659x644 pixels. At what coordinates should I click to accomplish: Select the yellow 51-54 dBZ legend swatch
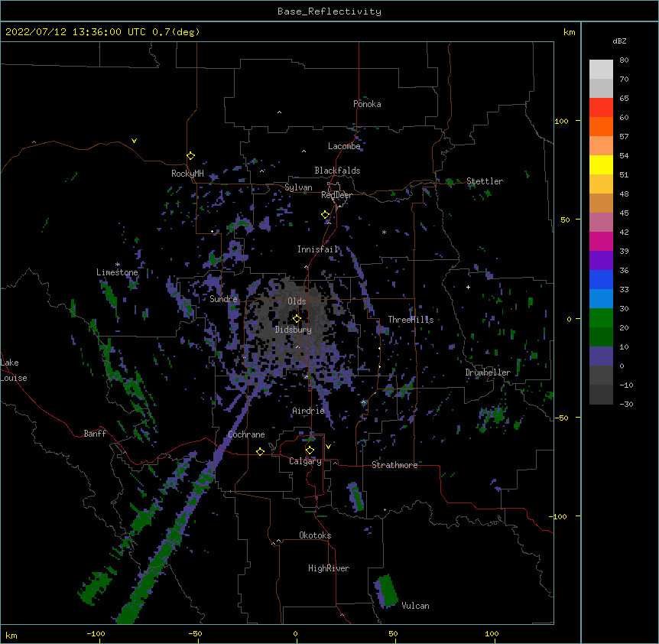(601, 164)
